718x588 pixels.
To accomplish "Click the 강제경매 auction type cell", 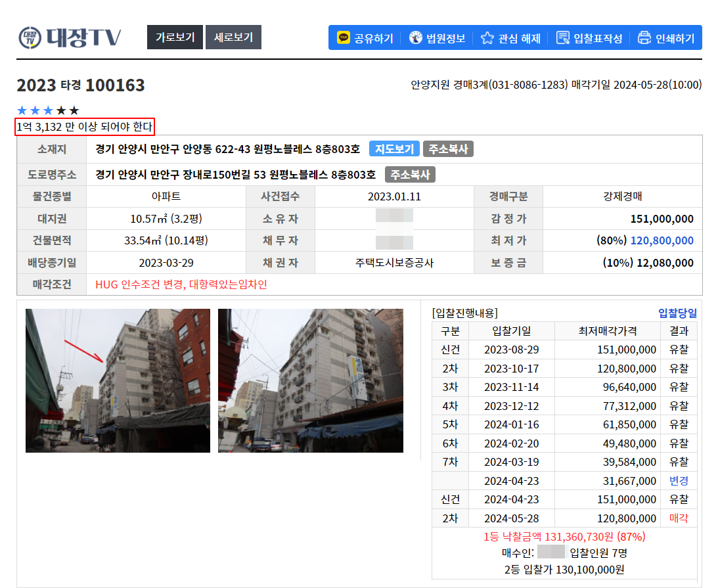I will tap(622, 196).
